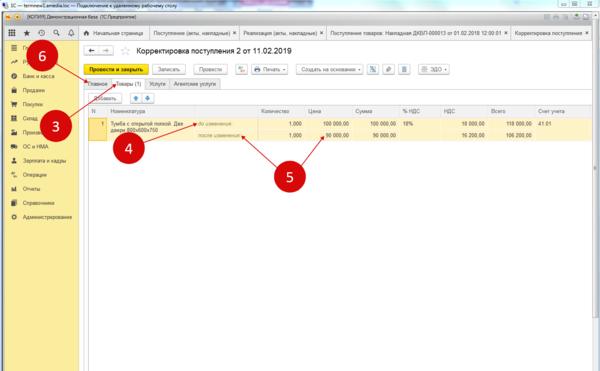Open the Печать dropdown

[269, 70]
